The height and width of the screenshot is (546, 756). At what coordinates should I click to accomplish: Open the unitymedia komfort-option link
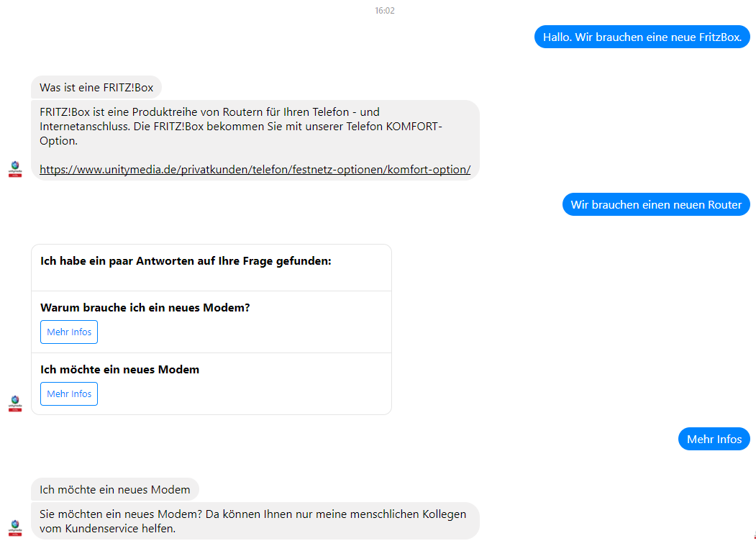pos(255,169)
